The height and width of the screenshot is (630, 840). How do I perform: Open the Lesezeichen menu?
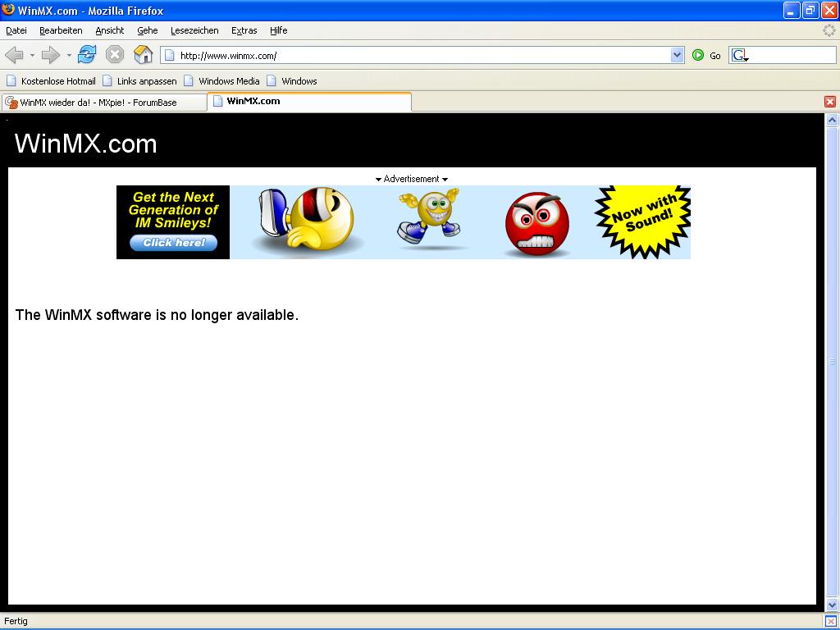point(194,30)
